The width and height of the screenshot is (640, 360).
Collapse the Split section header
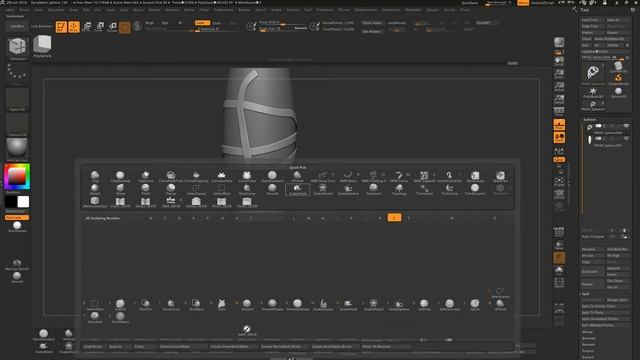[586, 294]
